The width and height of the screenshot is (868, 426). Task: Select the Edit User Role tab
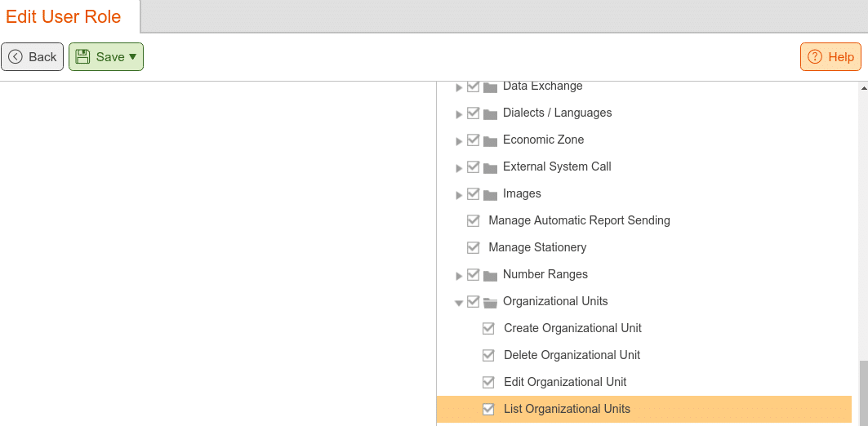click(x=63, y=16)
